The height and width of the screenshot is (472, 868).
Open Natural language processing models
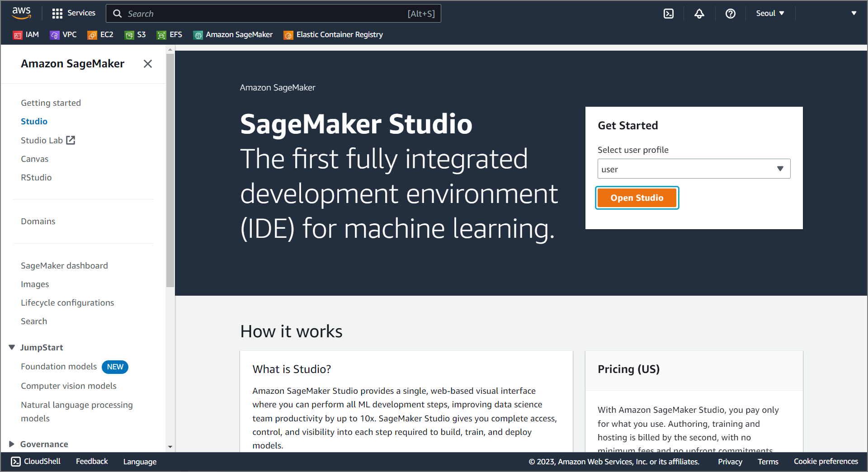pos(77,411)
